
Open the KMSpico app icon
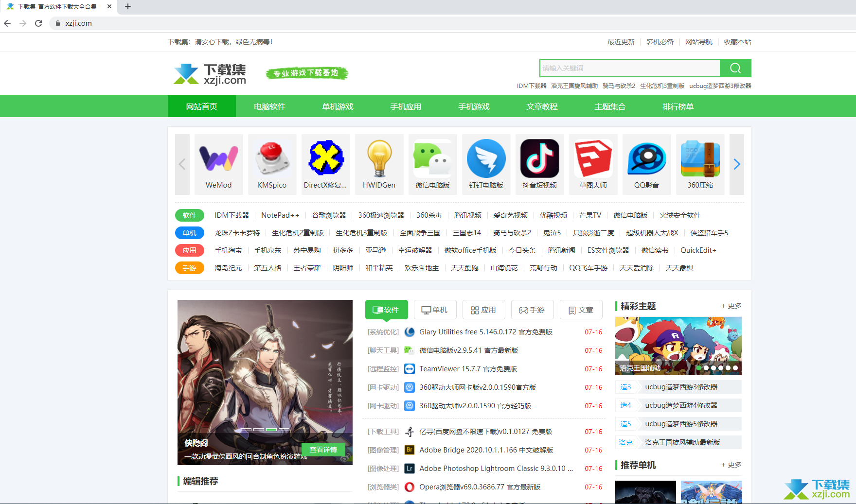[272, 158]
